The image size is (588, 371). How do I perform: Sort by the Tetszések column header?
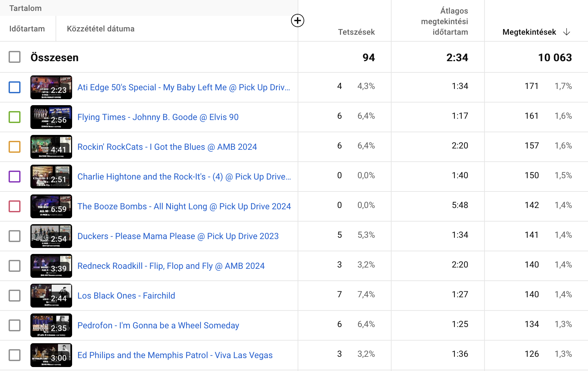pyautogui.click(x=356, y=32)
